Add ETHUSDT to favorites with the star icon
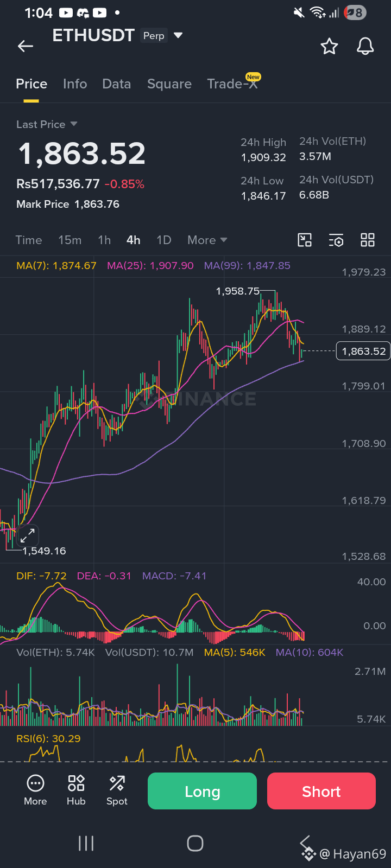Screen dimensions: 391x868 [x=329, y=47]
